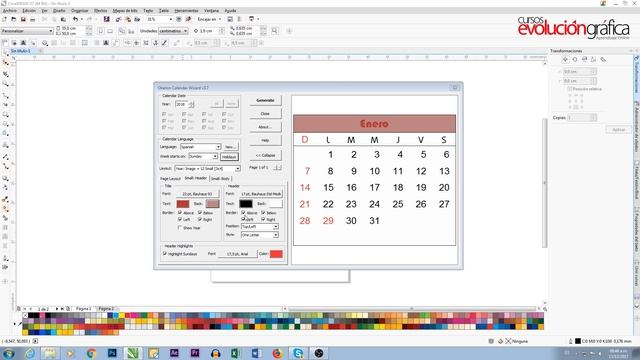Click the Export icon in standard toolbar
640x360 pixels.
pos(128,19)
